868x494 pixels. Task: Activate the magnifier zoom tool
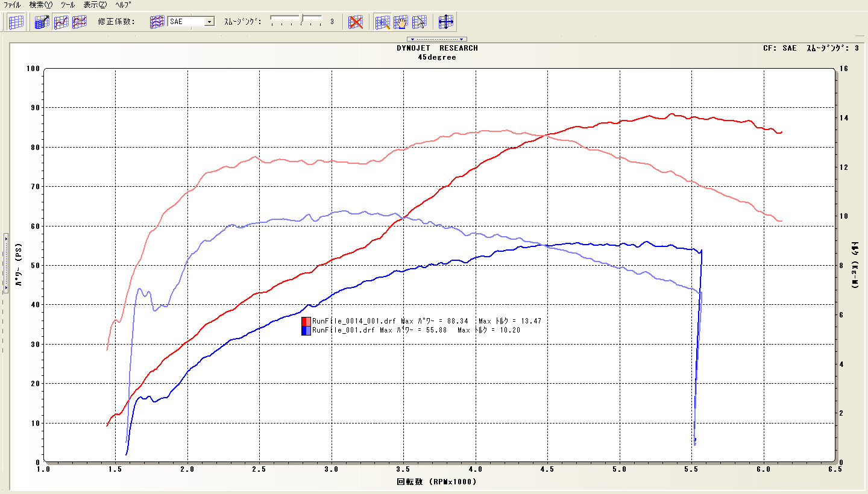point(383,22)
